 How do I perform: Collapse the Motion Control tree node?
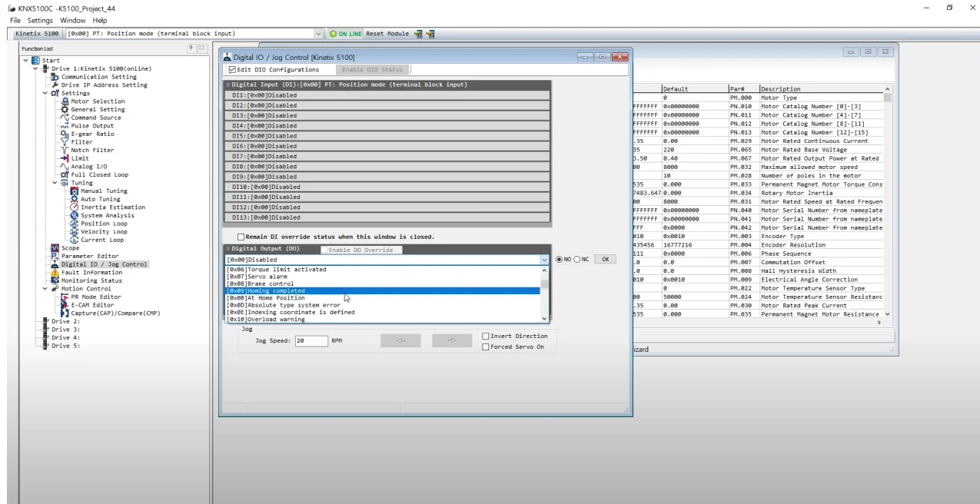click(45, 289)
